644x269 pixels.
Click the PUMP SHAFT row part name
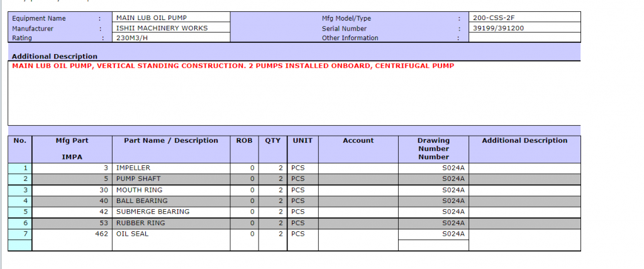171,179
